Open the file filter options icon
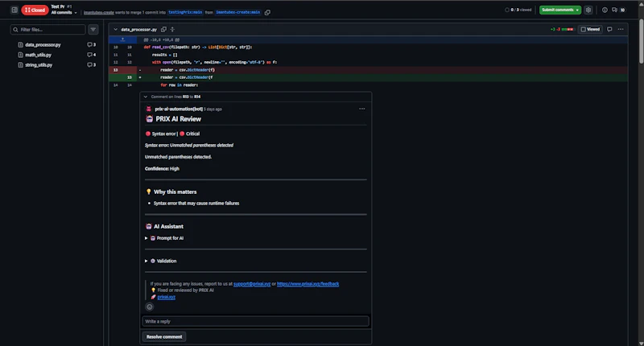Image resolution: width=644 pixels, height=346 pixels. point(93,30)
